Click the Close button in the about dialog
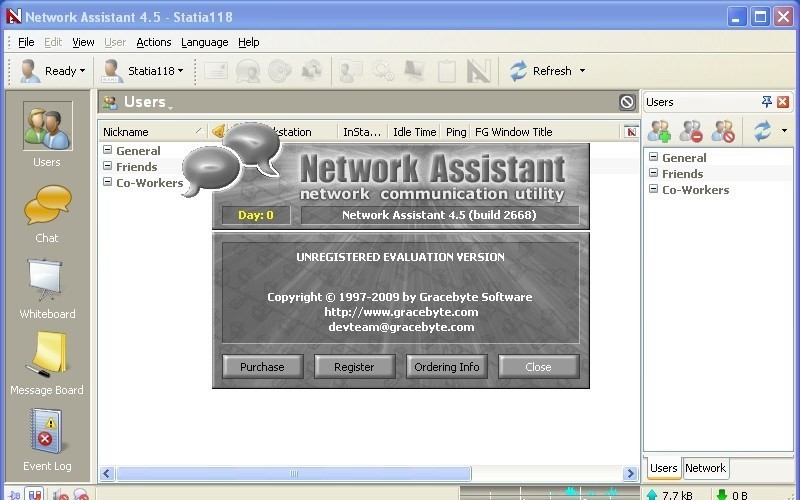Image resolution: width=800 pixels, height=500 pixels. coord(538,367)
